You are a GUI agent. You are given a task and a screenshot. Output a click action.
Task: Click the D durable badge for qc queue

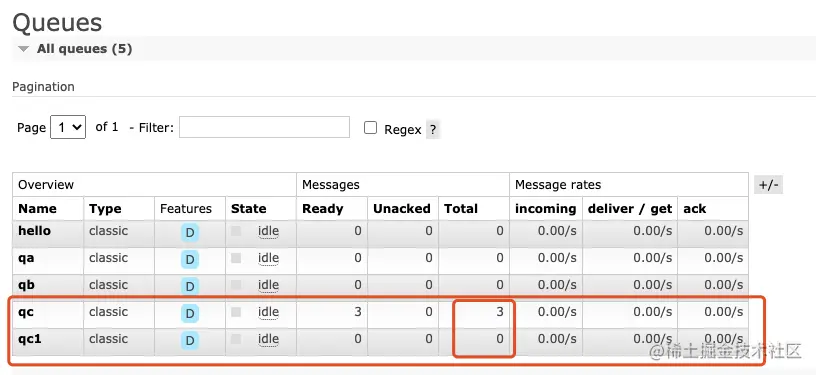click(x=189, y=314)
